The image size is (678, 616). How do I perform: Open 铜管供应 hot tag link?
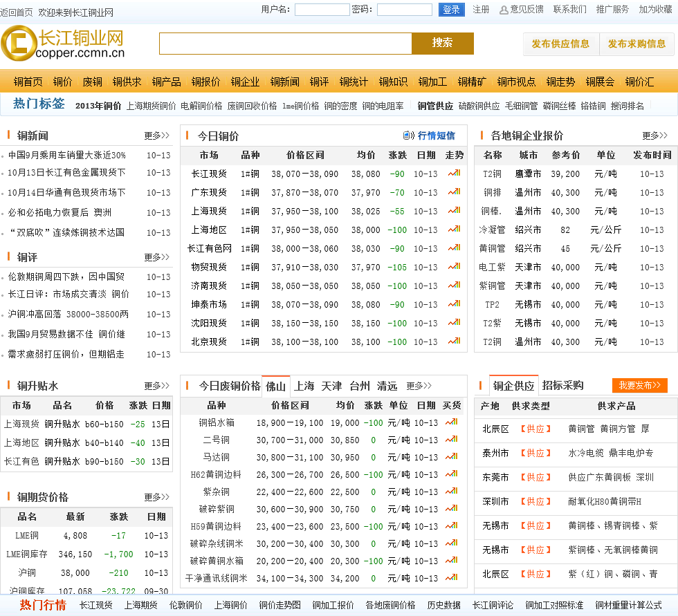[x=435, y=106]
